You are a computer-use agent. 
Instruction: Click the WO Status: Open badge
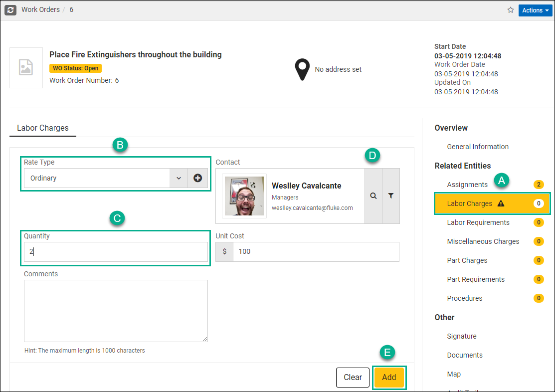click(76, 68)
